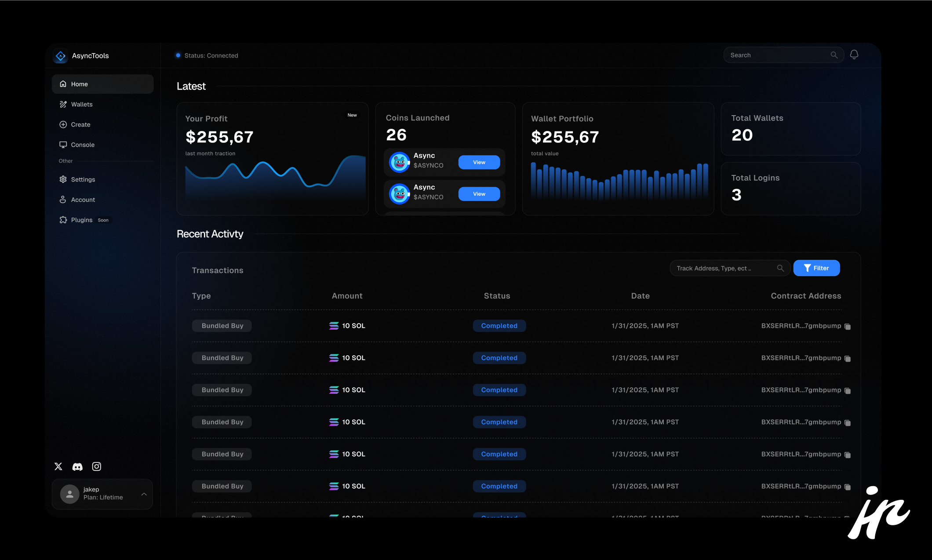
Task: Click a bar in the Wallet Portfolio chart
Action: pos(615,185)
